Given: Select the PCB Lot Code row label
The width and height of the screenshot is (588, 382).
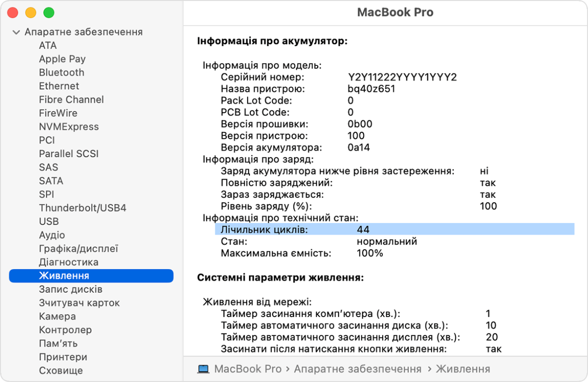Looking at the screenshot, I should (255, 112).
